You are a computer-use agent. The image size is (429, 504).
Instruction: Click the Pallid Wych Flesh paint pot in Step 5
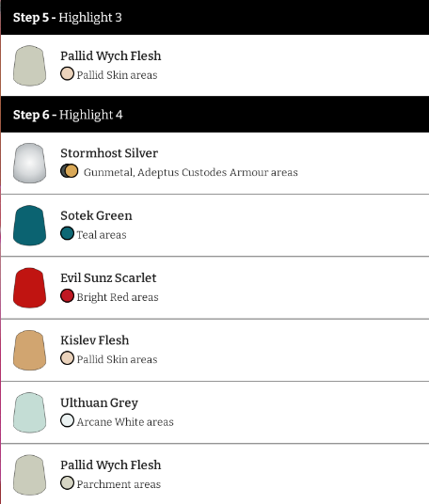[29, 66]
